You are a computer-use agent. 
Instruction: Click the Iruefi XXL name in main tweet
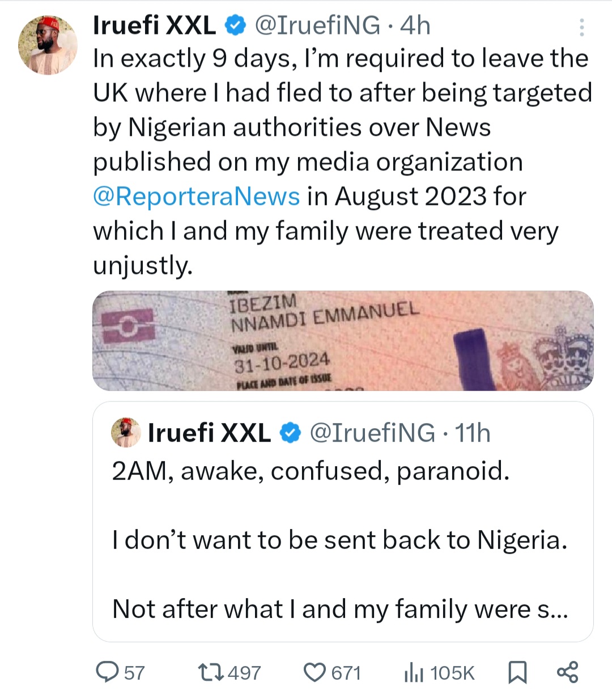tap(154, 25)
